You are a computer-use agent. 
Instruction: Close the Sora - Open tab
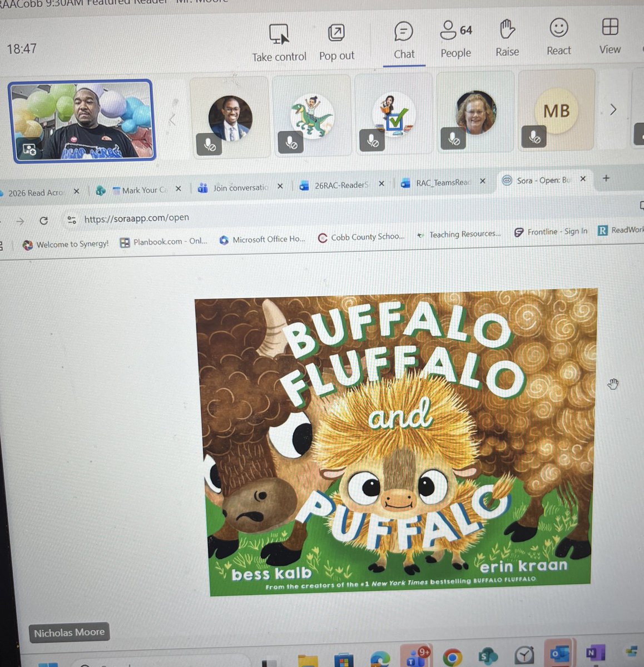tap(583, 179)
